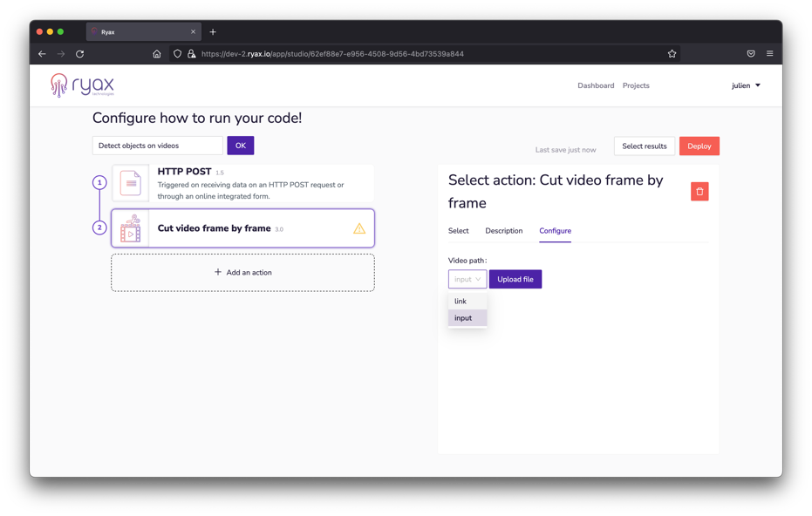Click the Cut video film reel icon

[x=130, y=228]
